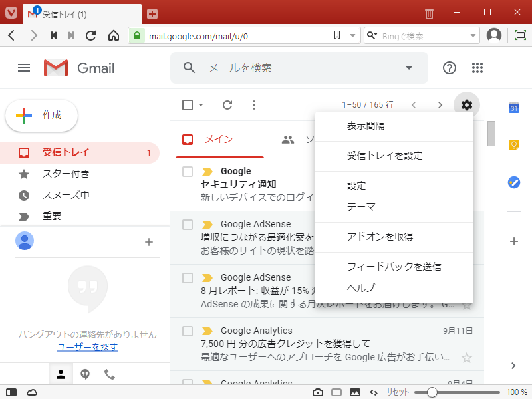Open the Vivaldi menu icon
The height and width of the screenshot is (399, 532).
tap(11, 13)
